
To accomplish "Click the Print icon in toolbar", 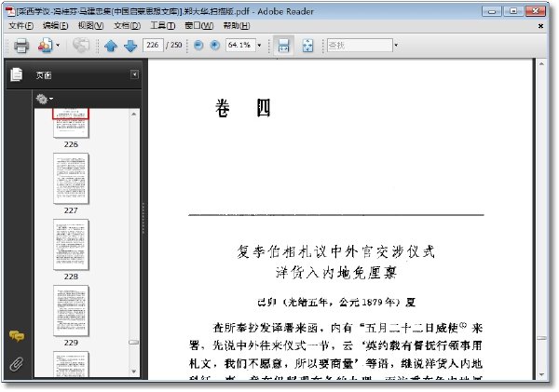I will 21,46.
